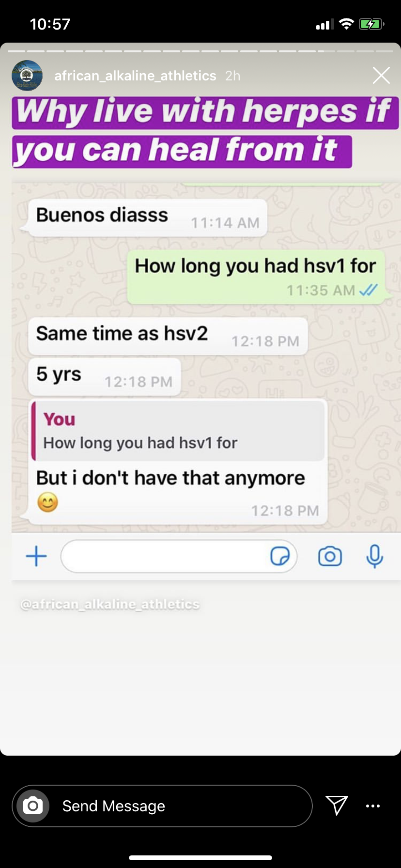Open the african_alkaline_athletics profile picture
The width and height of the screenshot is (401, 868).
(x=27, y=76)
